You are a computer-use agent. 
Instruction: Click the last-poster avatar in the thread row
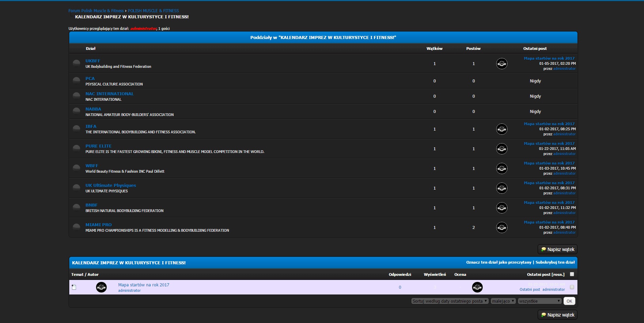[x=477, y=287]
